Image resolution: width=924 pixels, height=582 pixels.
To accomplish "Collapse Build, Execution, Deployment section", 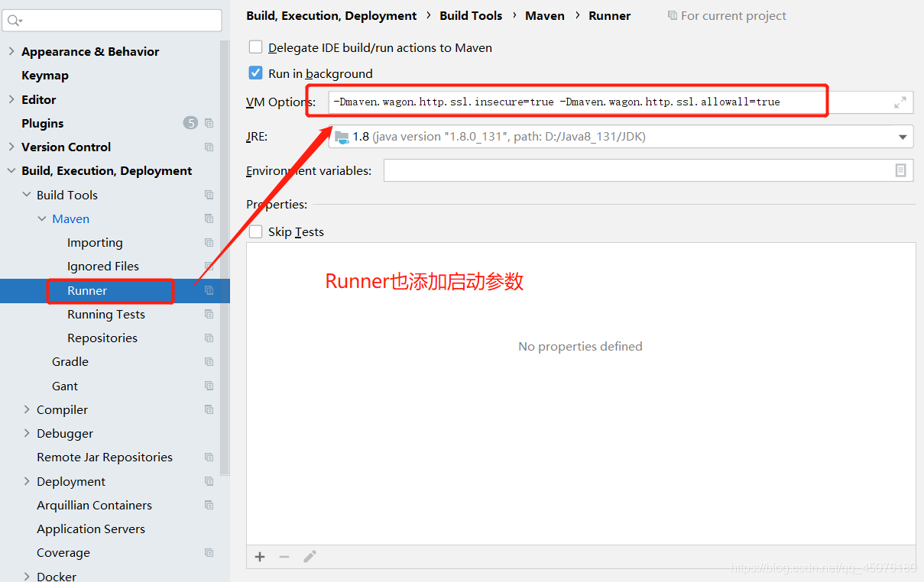I will click(11, 170).
